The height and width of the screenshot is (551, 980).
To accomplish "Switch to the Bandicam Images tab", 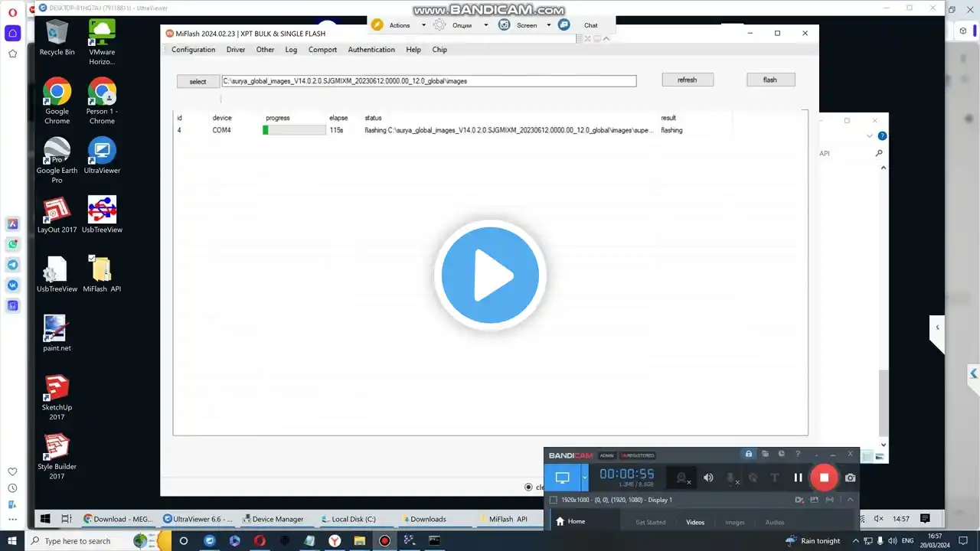I will [x=735, y=522].
